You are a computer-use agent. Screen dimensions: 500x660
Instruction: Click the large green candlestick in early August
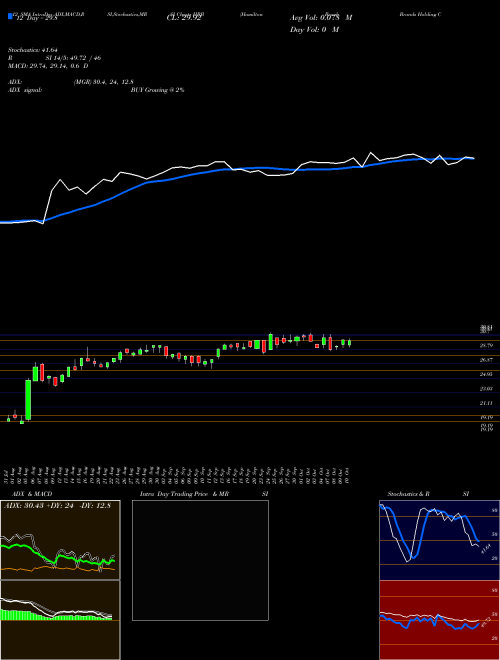coord(28,400)
